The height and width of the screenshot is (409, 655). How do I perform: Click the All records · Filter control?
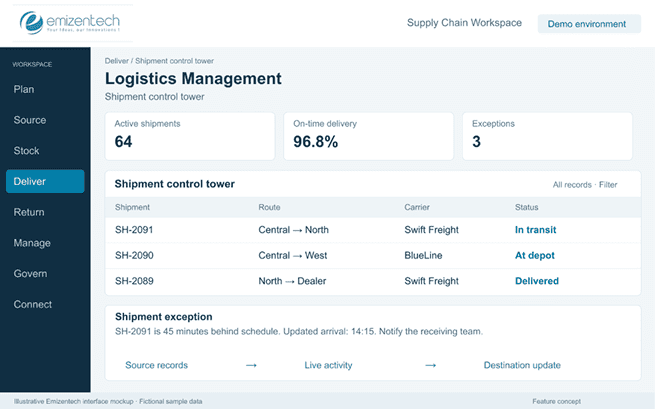585,185
